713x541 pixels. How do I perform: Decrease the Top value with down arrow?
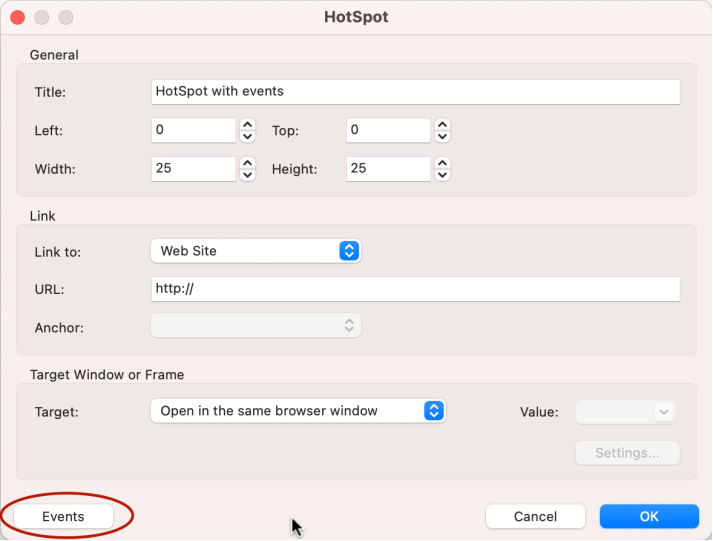[442, 136]
